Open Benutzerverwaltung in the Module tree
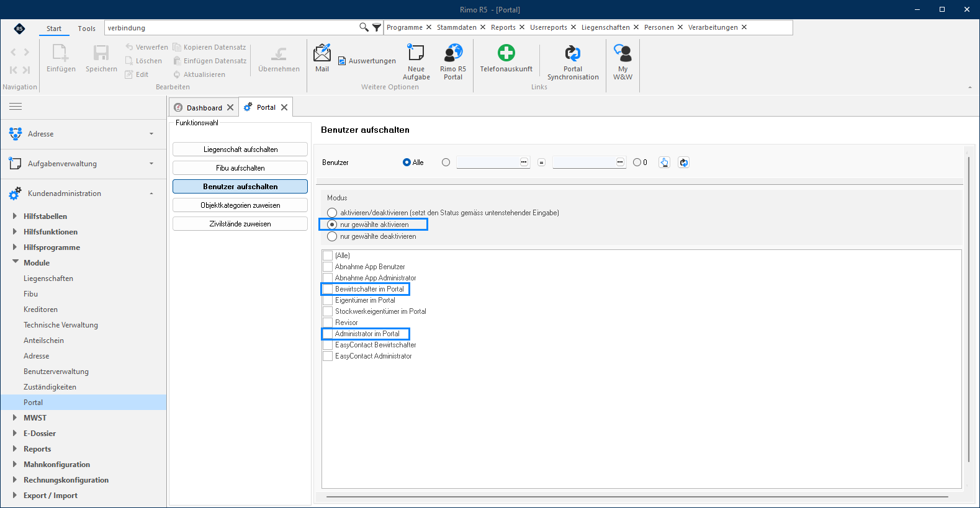Image resolution: width=980 pixels, height=508 pixels. click(56, 372)
